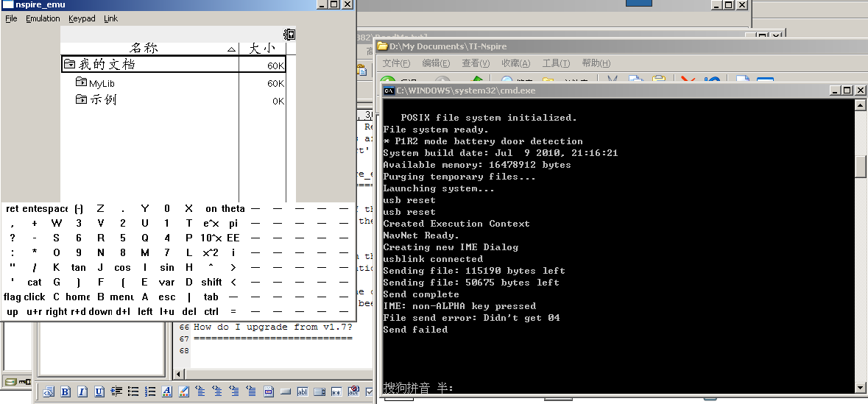The width and height of the screenshot is (868, 404).
Task: Click the 'pi' key on the keypad
Action: click(x=233, y=223)
